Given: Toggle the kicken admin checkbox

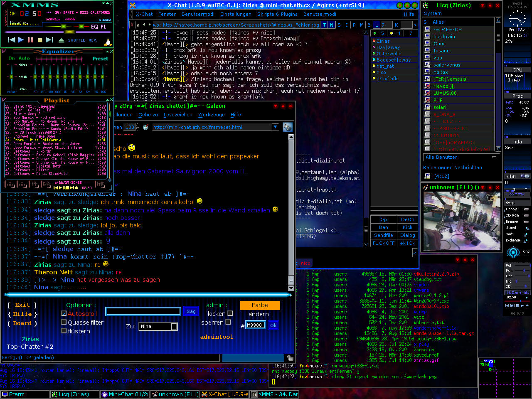Looking at the screenshot, I should pos(230,313).
